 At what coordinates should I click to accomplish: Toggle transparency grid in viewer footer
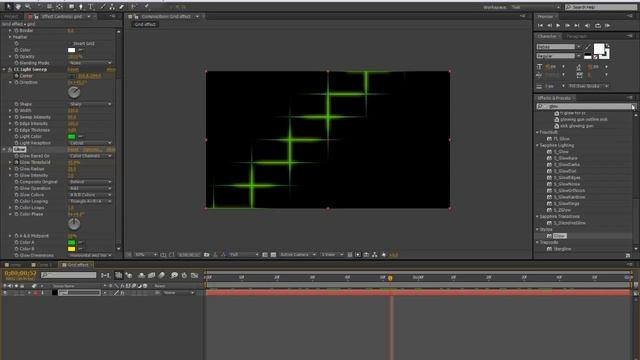[273, 255]
